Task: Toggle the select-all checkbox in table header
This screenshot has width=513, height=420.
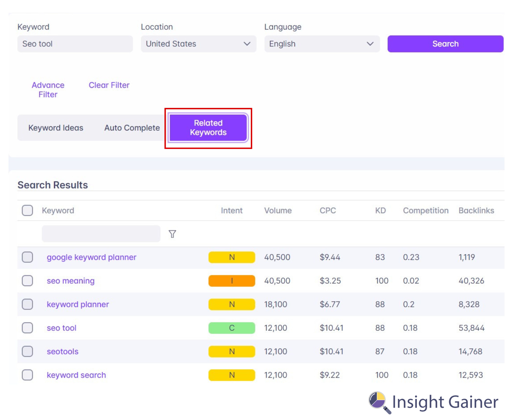Action: (27, 210)
